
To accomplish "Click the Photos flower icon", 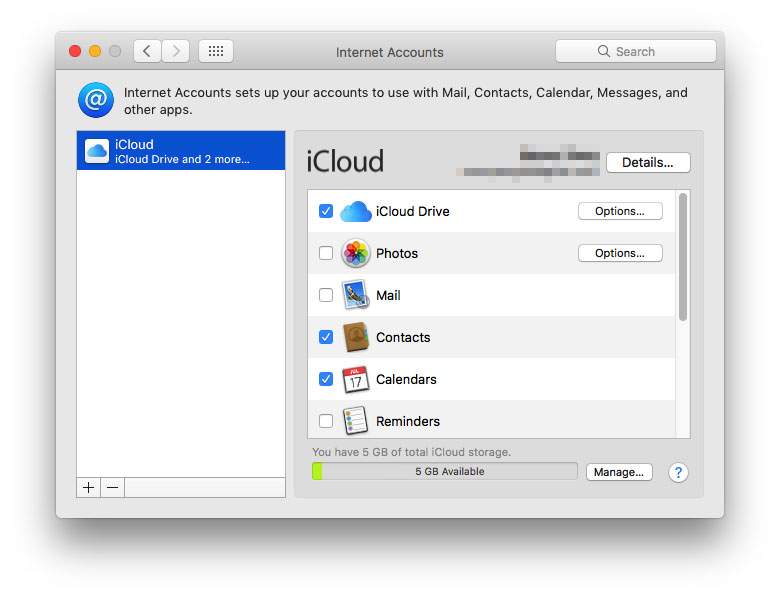I will click(355, 253).
